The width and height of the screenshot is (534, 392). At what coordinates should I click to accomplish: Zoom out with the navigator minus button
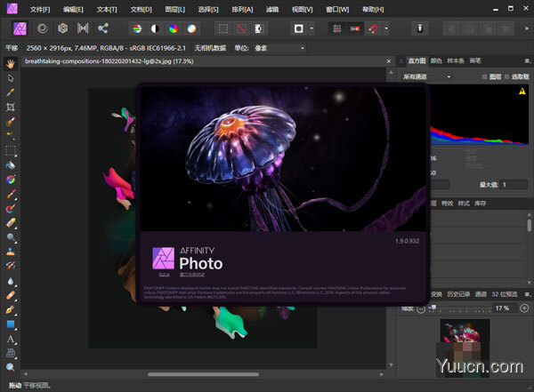pos(421,308)
